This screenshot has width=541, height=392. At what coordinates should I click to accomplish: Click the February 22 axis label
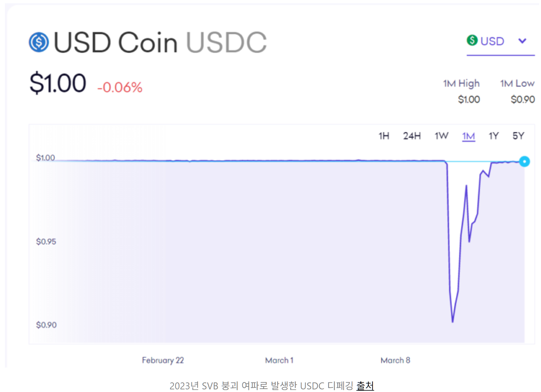[x=163, y=360]
